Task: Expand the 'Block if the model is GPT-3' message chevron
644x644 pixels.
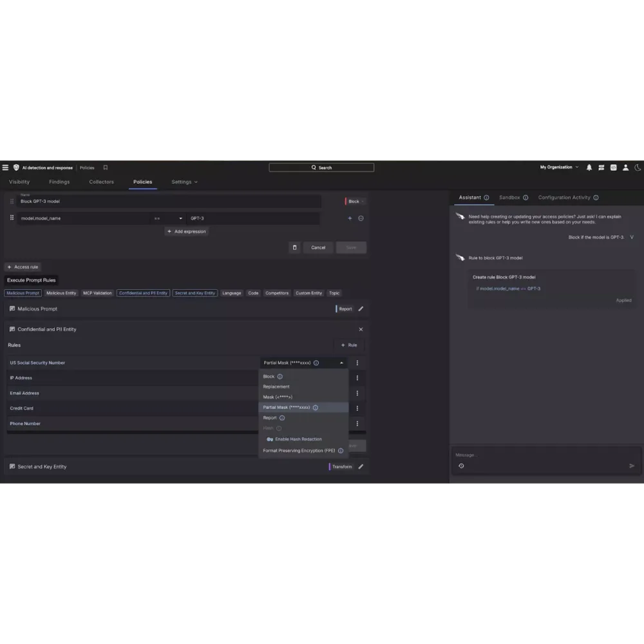Action: [632, 238]
